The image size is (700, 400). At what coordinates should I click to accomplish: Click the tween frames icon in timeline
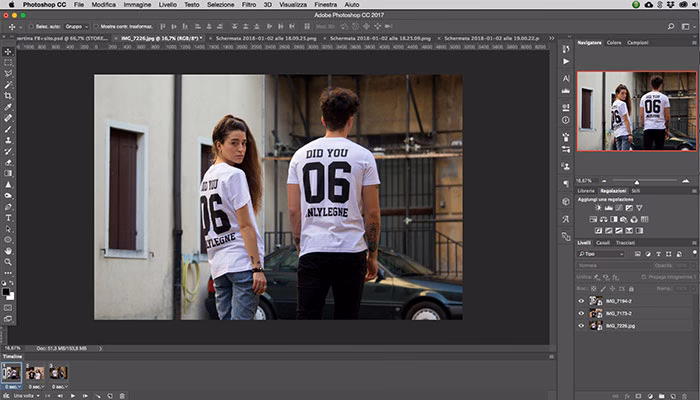(x=98, y=396)
